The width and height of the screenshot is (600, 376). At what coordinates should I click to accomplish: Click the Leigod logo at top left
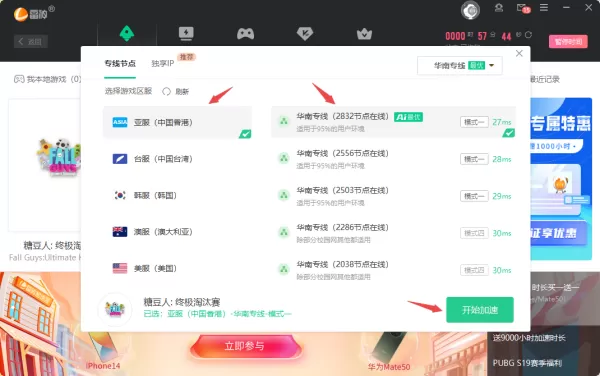pyautogui.click(x=34, y=14)
